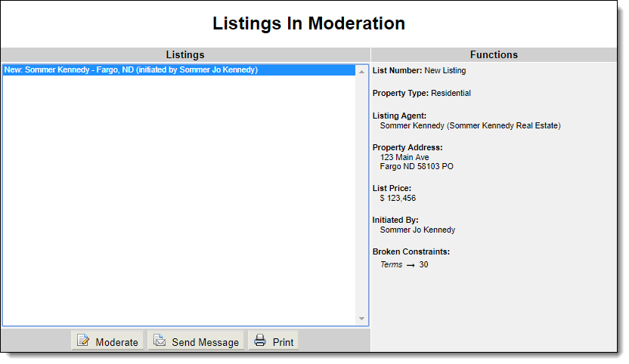629x364 pixels.
Task: Click the listings scrollbar up arrow
Action: point(361,72)
